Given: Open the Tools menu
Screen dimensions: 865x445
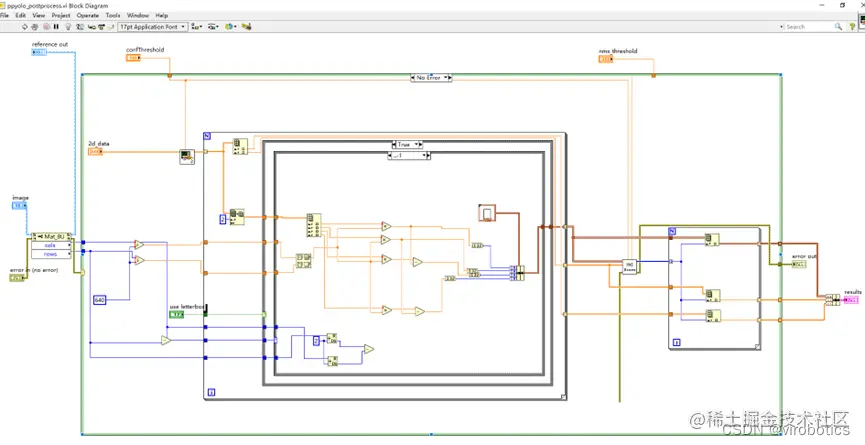Looking at the screenshot, I should click(113, 15).
